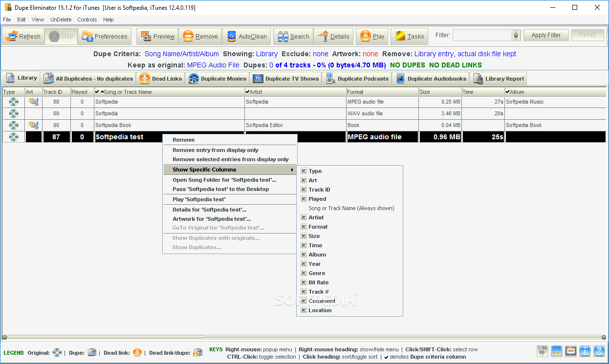Toggle the Type column checkbox
The height and width of the screenshot is (364, 609).
click(x=304, y=171)
